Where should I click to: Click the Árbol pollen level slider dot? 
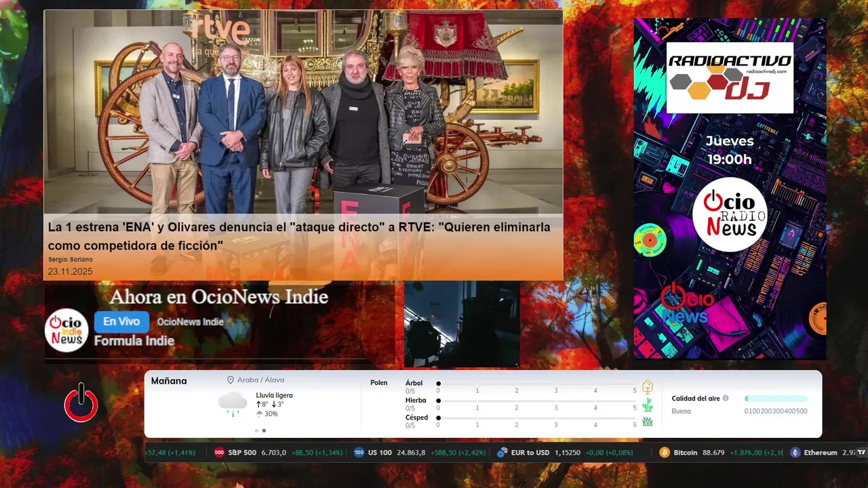coord(438,384)
